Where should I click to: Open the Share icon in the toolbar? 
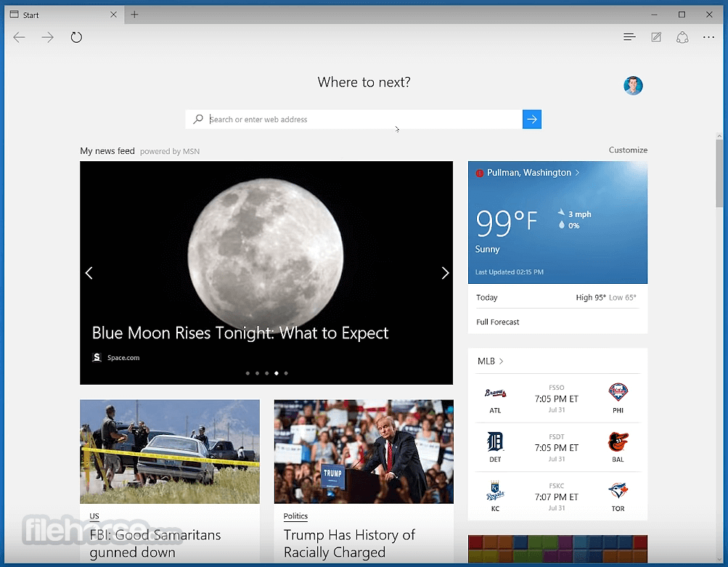click(x=682, y=37)
